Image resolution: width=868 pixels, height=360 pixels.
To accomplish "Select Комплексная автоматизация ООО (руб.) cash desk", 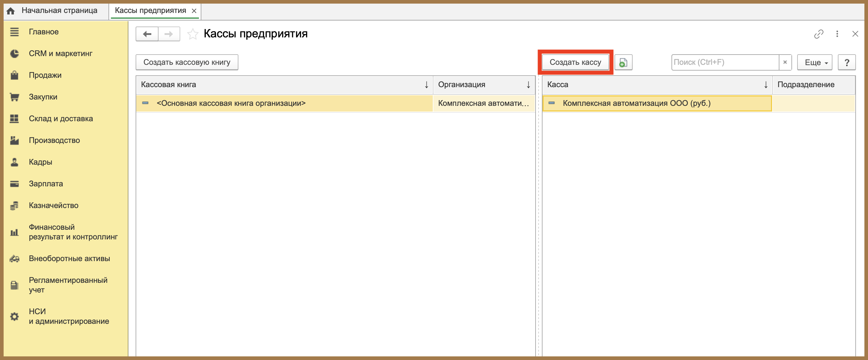I will point(657,103).
